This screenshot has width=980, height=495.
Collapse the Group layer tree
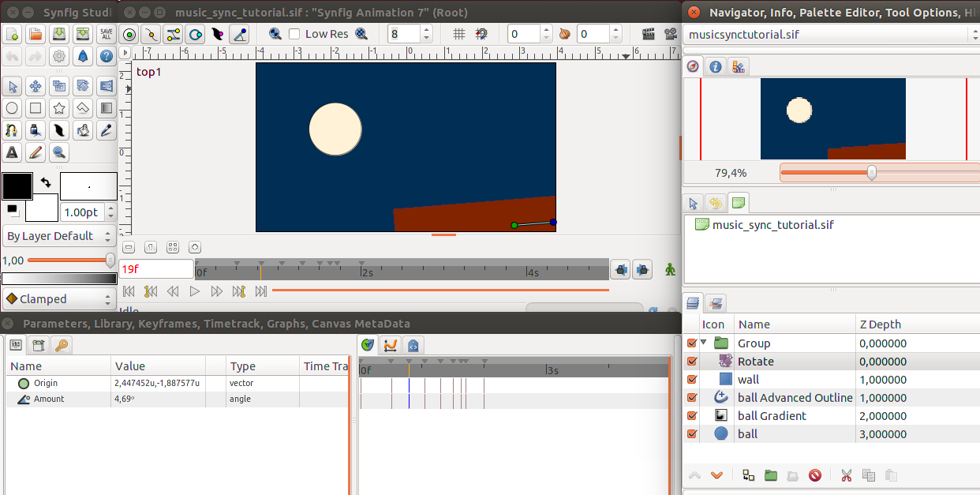click(x=704, y=343)
